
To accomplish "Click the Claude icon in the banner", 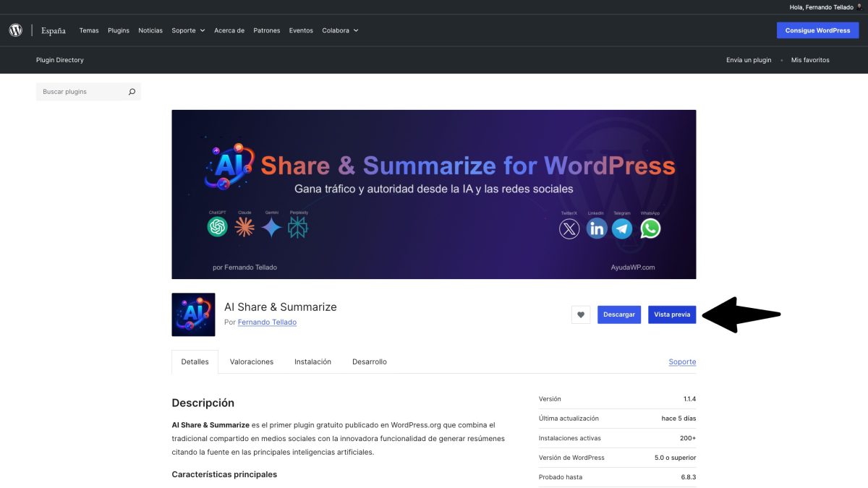I will pos(245,227).
